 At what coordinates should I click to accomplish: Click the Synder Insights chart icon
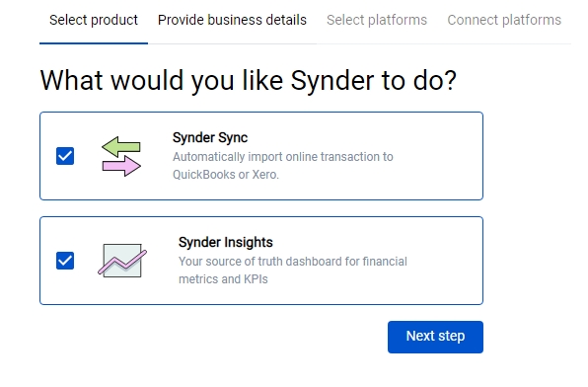click(122, 261)
